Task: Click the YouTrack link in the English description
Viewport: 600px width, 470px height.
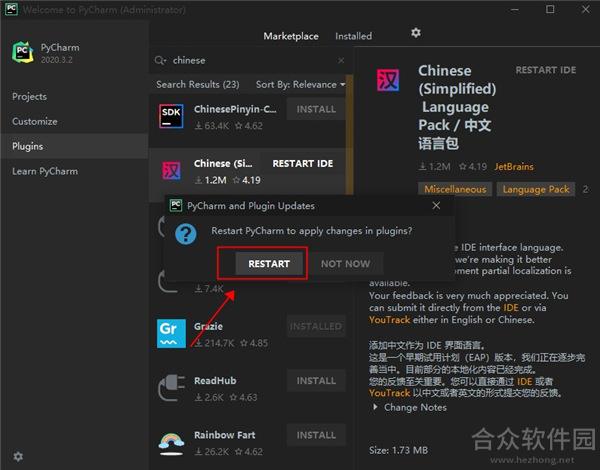Action: click(390, 320)
